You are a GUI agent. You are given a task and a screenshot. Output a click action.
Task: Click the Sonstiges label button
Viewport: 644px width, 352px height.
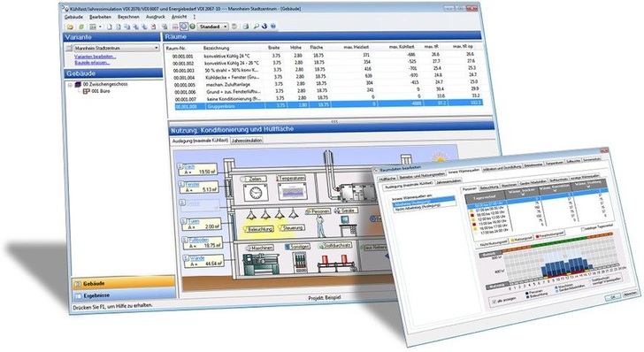pos(298,247)
